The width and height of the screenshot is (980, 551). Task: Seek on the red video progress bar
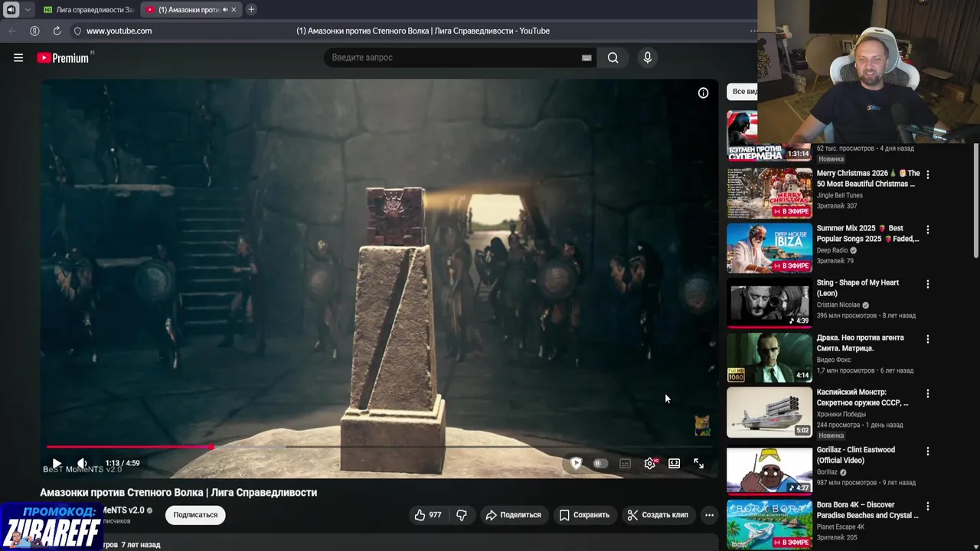(x=380, y=447)
